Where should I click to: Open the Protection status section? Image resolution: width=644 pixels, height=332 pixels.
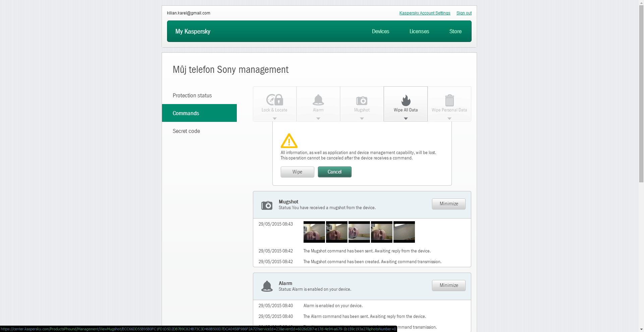point(192,96)
